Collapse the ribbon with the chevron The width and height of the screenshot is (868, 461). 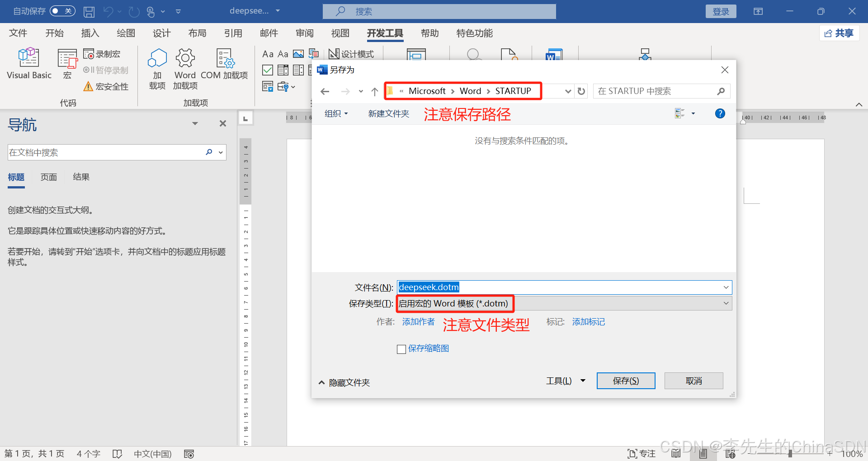[859, 104]
